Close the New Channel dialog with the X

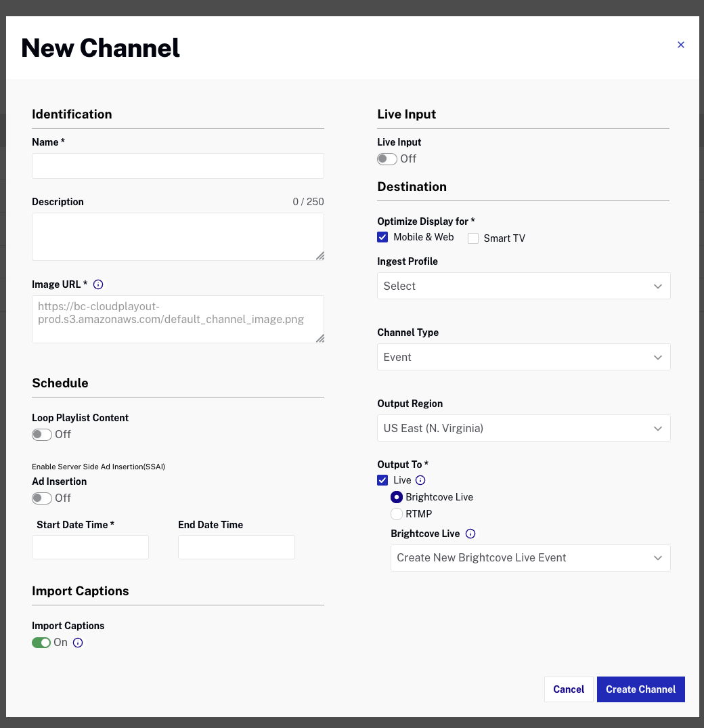(x=681, y=45)
